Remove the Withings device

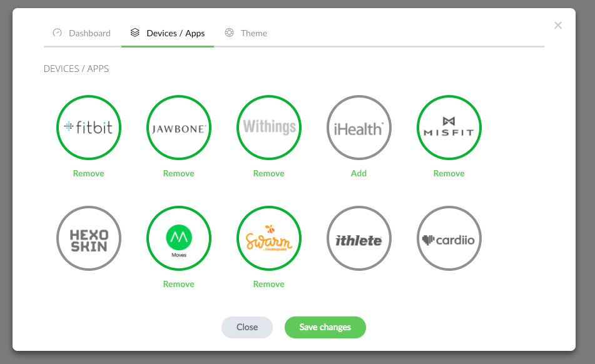[x=268, y=173]
